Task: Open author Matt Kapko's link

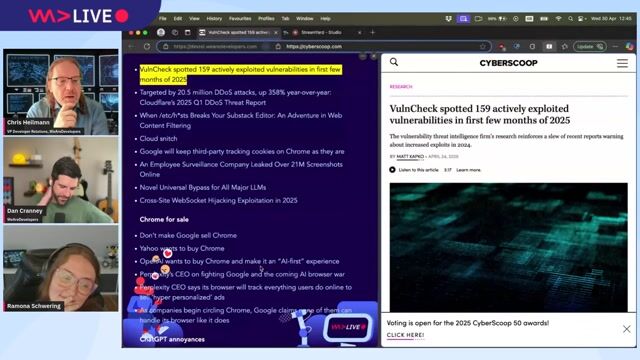Action: 410,156
